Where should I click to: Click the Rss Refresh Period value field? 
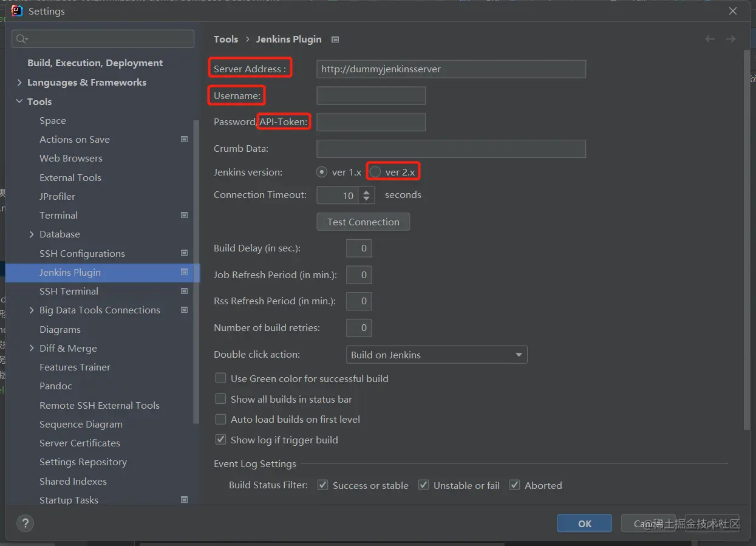click(359, 301)
